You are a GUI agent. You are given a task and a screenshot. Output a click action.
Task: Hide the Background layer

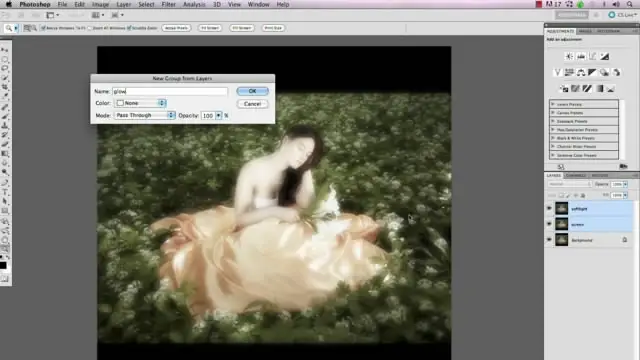(x=549, y=240)
